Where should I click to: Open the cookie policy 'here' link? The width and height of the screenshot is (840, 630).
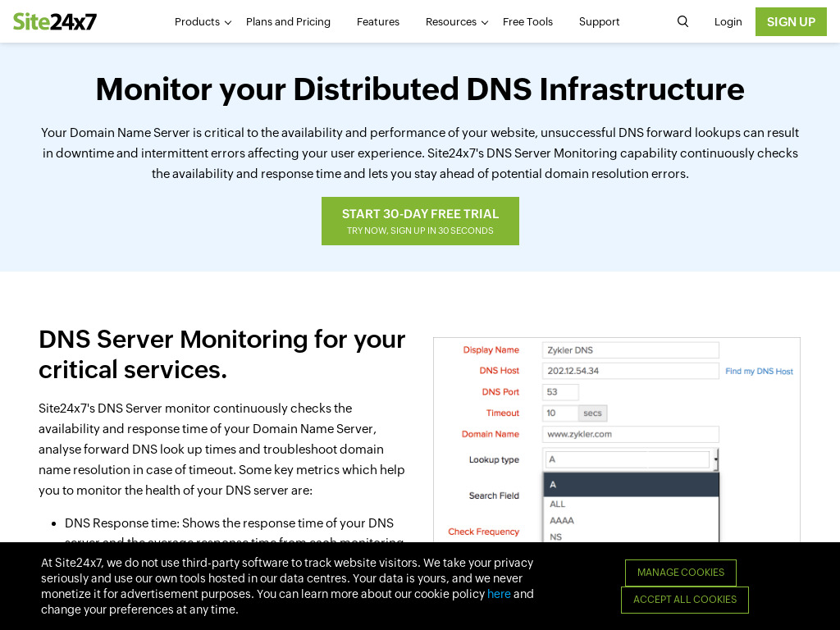click(x=499, y=594)
